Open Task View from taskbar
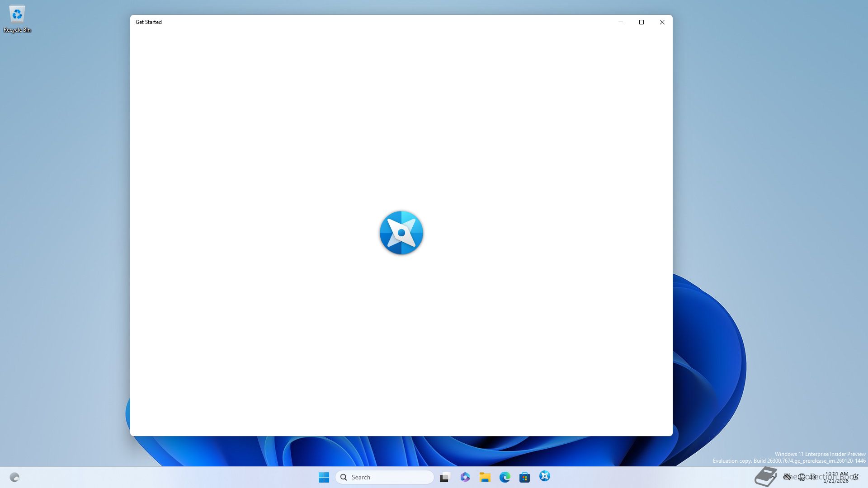Screen dimensions: 868x488 [x=445, y=477]
